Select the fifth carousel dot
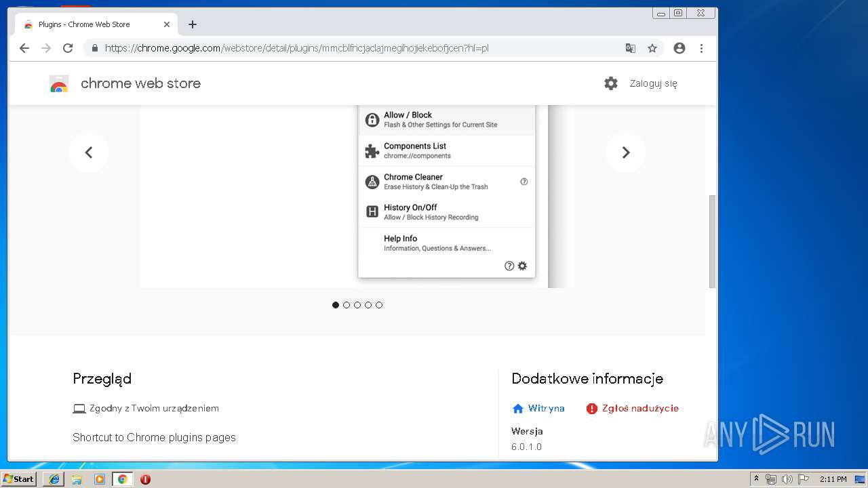The image size is (868, 488). pos(379,305)
